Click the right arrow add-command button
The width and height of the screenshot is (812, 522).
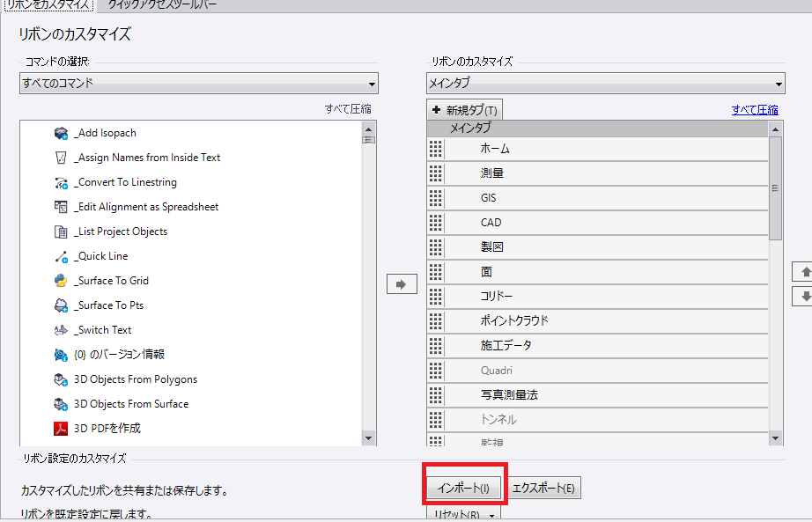point(402,284)
